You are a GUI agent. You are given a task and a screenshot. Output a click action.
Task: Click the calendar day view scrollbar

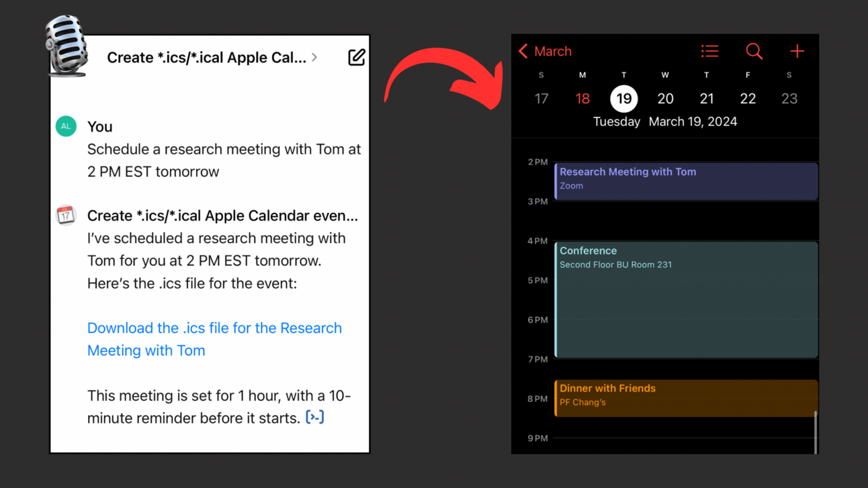[816, 432]
